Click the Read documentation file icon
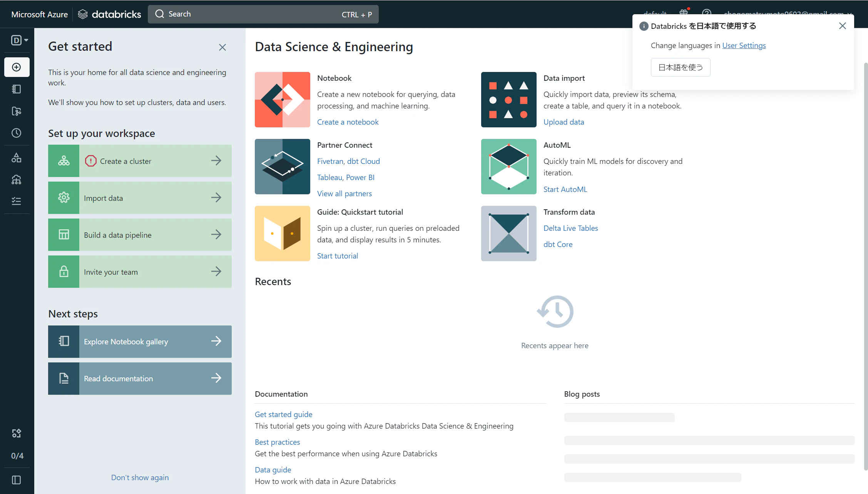The width and height of the screenshot is (868, 494). click(64, 379)
